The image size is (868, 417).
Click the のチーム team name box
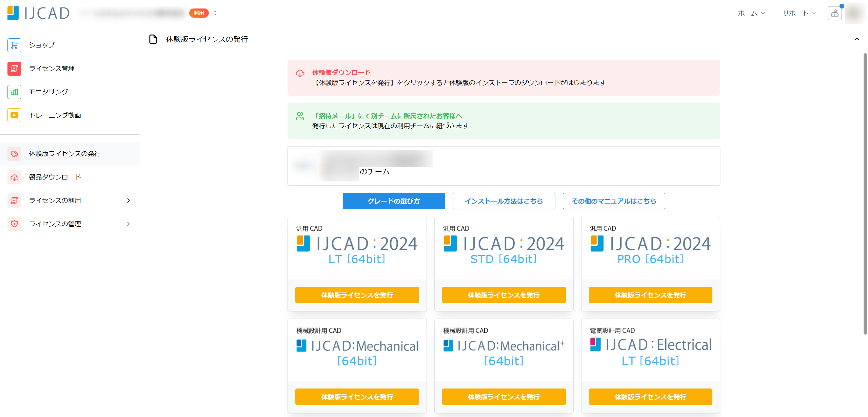[x=504, y=166]
